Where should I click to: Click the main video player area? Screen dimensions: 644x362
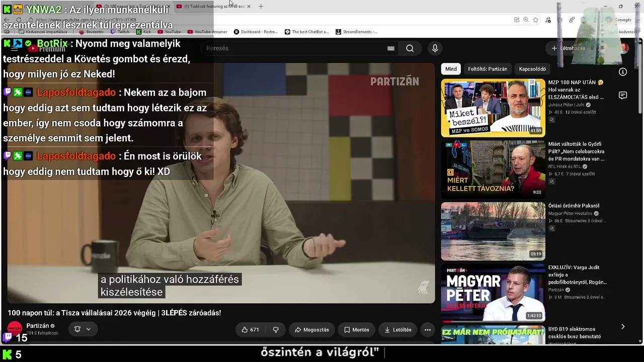pos(221,183)
